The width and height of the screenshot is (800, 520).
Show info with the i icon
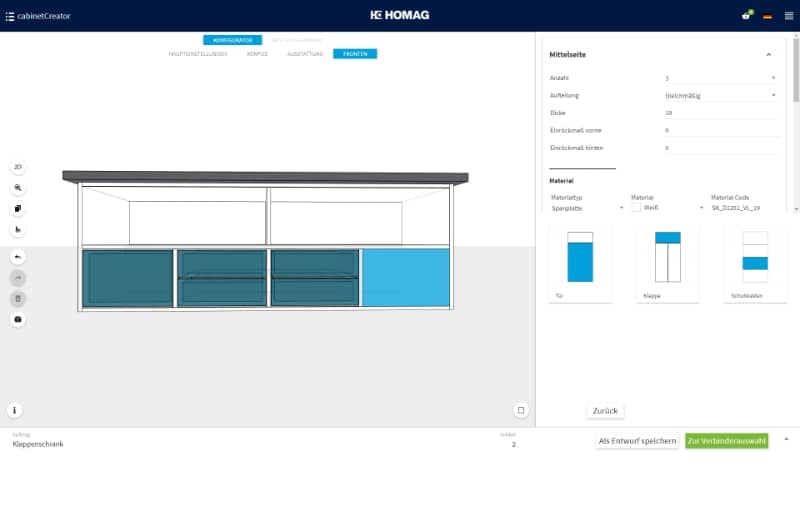tap(15, 410)
